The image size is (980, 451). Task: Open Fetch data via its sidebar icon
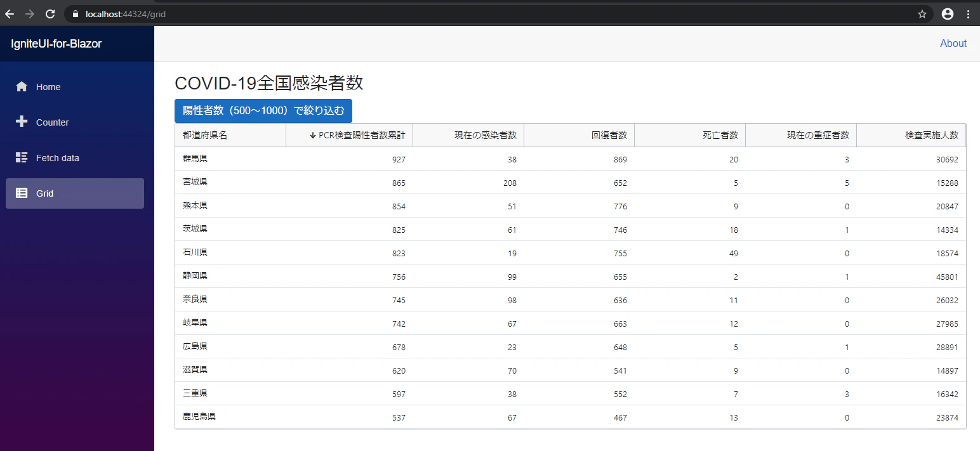click(23, 157)
